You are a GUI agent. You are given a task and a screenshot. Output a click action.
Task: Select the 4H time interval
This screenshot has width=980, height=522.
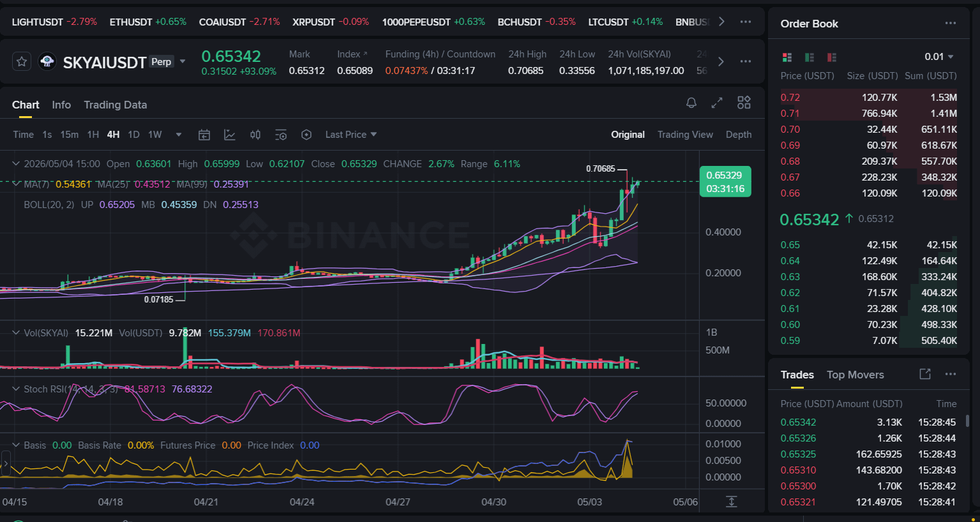113,135
